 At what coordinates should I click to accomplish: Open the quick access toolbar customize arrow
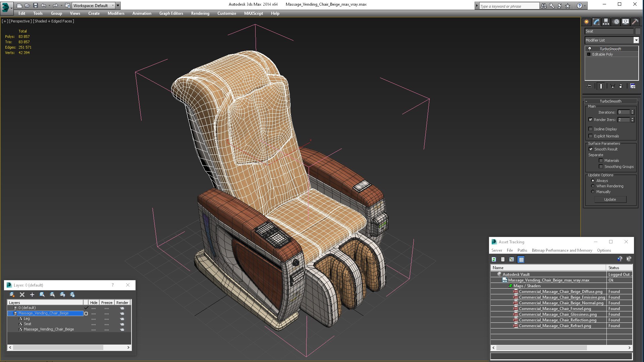click(118, 5)
